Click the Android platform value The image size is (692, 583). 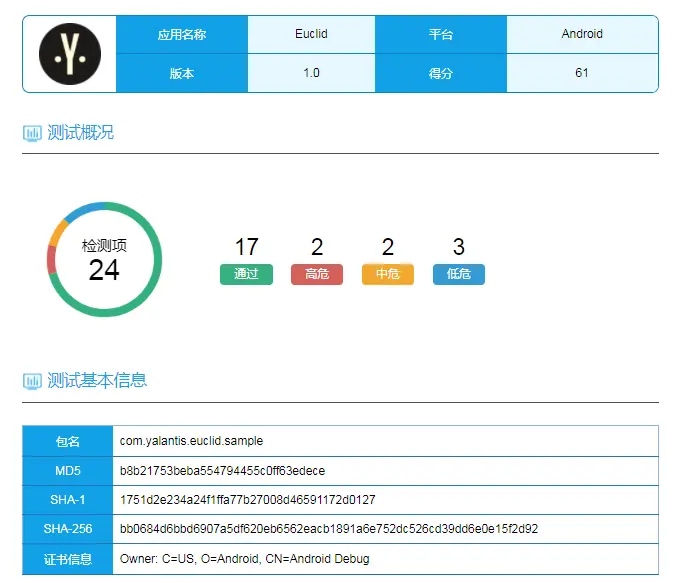tap(582, 34)
